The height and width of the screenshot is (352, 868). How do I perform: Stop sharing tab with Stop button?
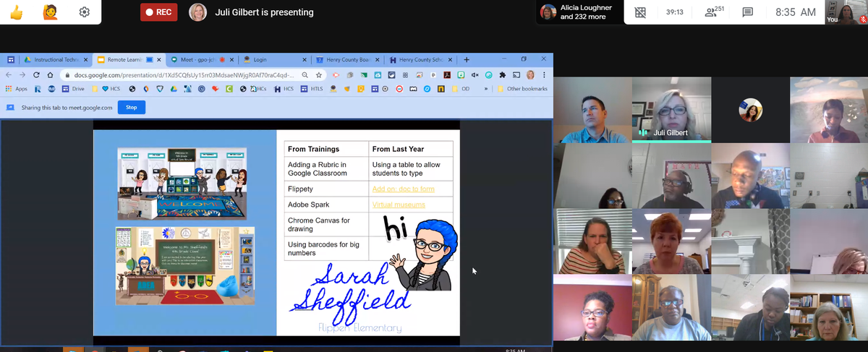131,107
